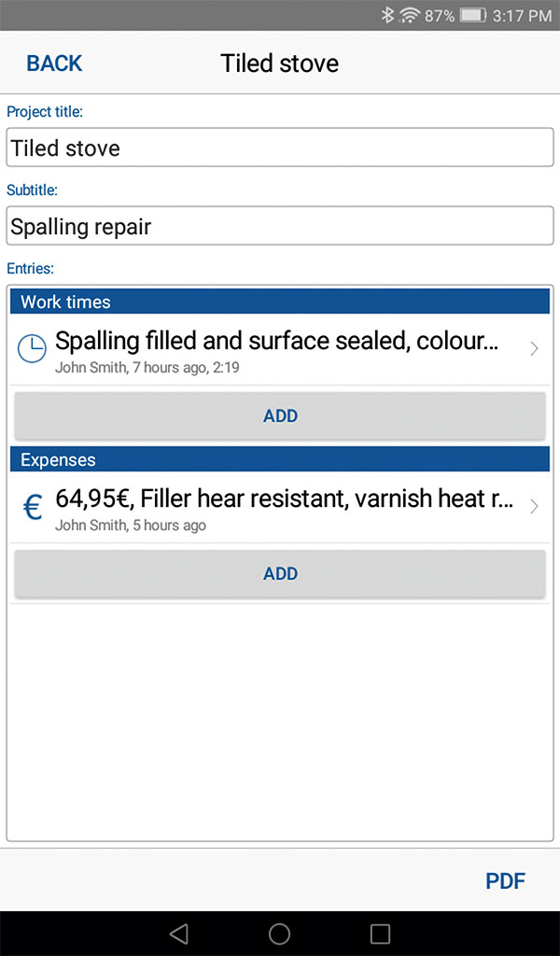The width and height of the screenshot is (560, 956).
Task: Select the Expenses section header
Action: (280, 459)
